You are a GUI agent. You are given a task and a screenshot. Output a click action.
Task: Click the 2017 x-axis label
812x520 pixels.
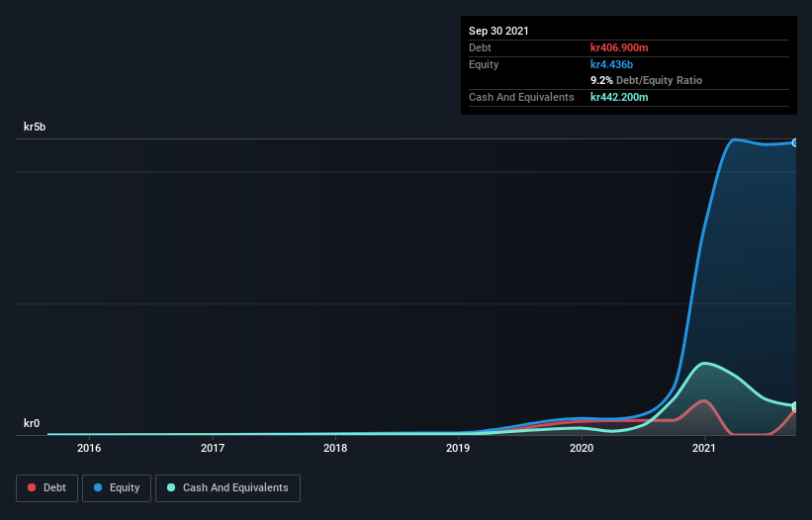pyautogui.click(x=213, y=448)
